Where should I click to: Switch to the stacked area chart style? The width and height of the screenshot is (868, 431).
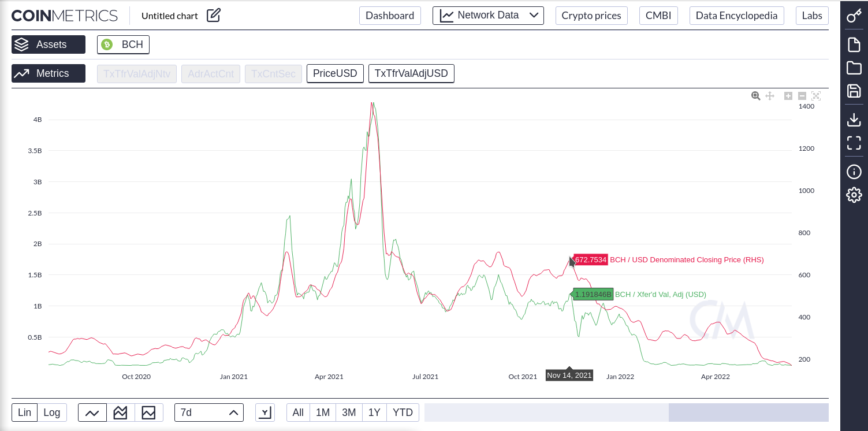[x=121, y=413]
